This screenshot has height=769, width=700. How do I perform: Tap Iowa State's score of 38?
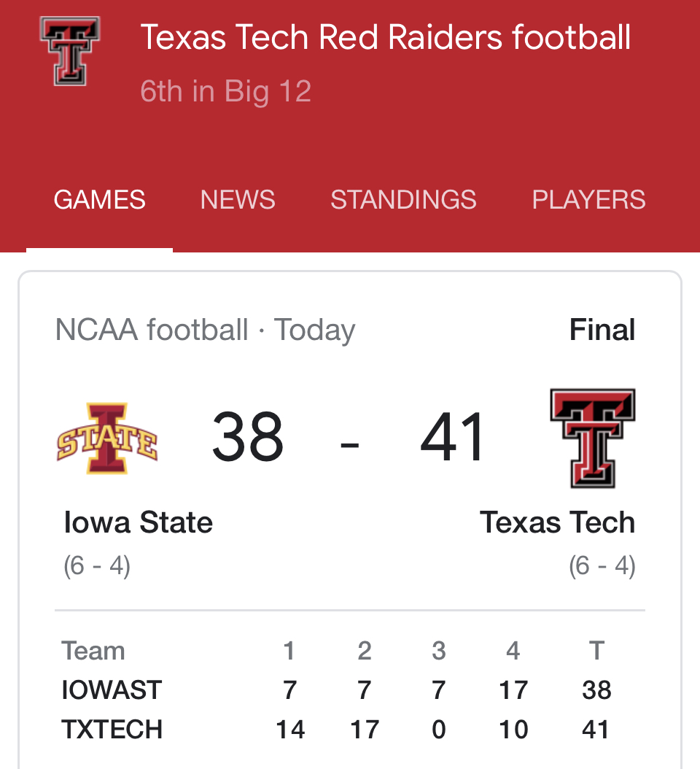click(248, 438)
